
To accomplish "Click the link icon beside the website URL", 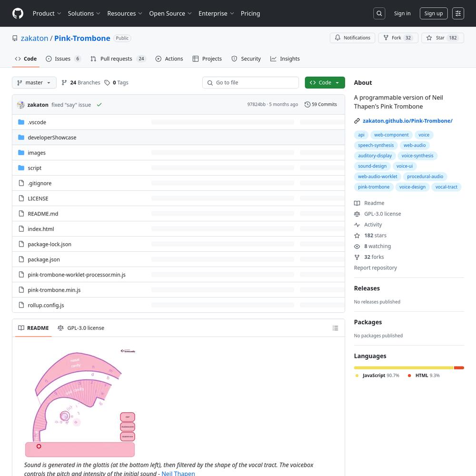I will 357,121.
